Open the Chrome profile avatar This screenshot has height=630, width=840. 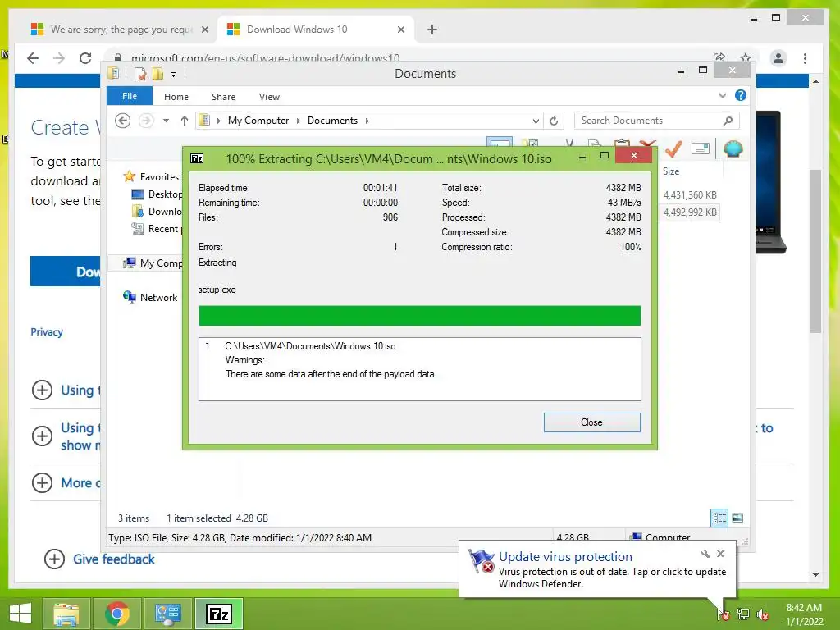pos(778,58)
